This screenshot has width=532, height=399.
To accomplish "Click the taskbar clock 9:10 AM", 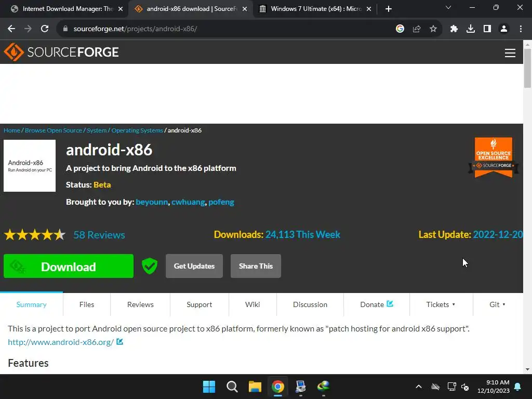I will click(x=494, y=387).
